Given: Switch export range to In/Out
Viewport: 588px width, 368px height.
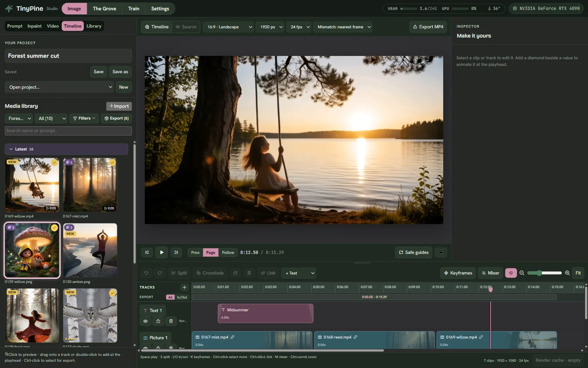Looking at the screenshot, I should pos(182,297).
